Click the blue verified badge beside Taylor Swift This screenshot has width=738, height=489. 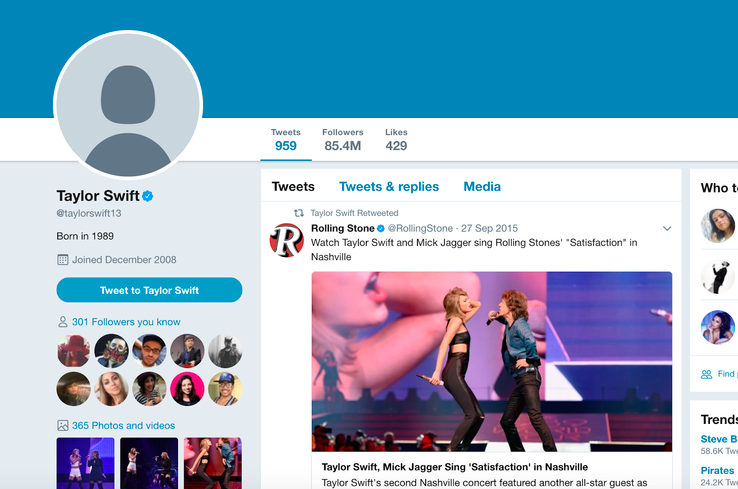click(147, 196)
